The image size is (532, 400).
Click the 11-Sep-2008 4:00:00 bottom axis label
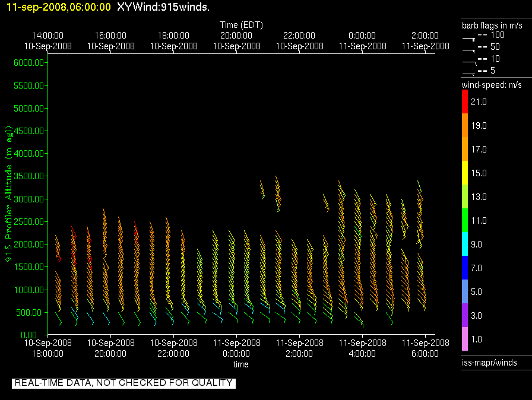362,348
